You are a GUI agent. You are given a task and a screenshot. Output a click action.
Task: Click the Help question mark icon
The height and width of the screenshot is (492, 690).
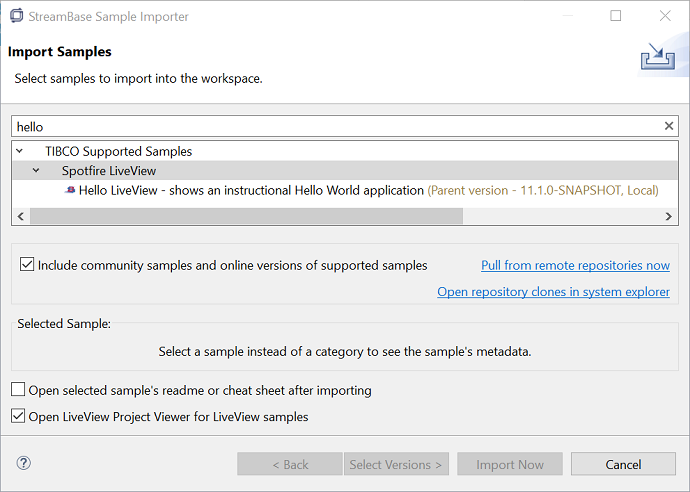coord(24,463)
